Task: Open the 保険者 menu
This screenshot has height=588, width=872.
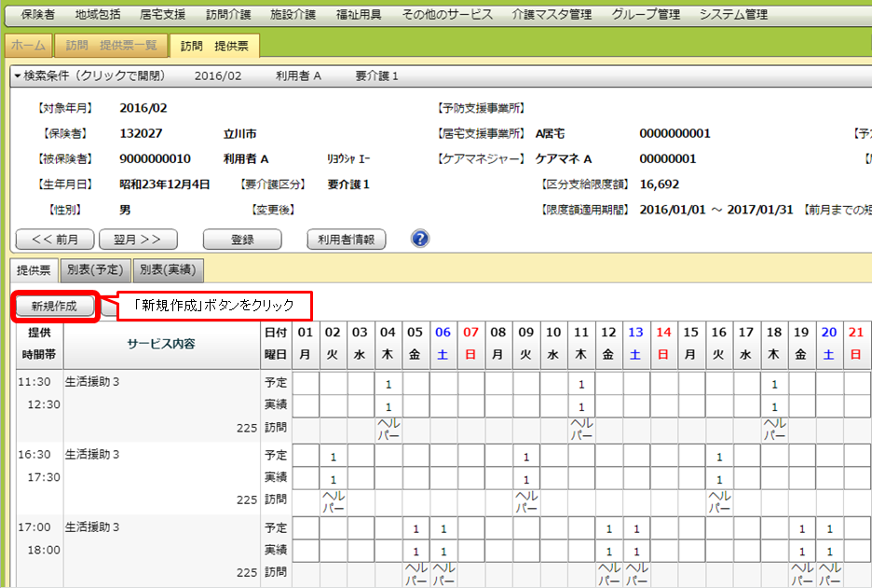Action: pyautogui.click(x=37, y=15)
